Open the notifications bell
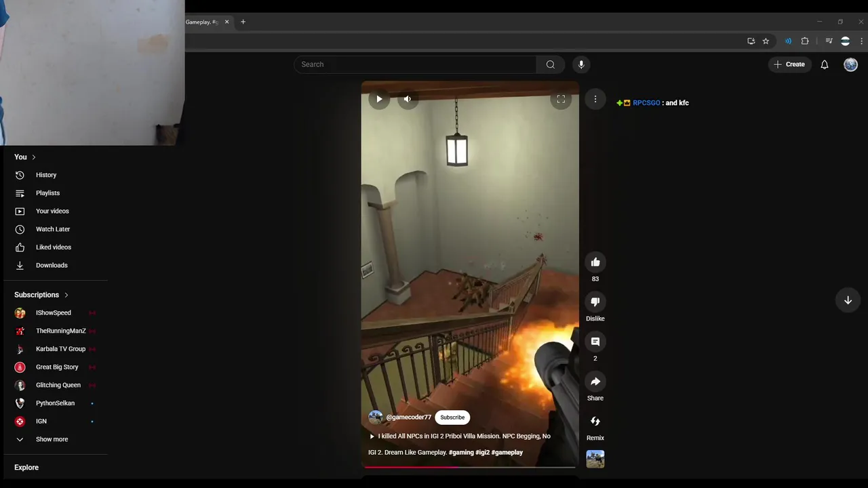This screenshot has width=868, height=488. coord(825,64)
